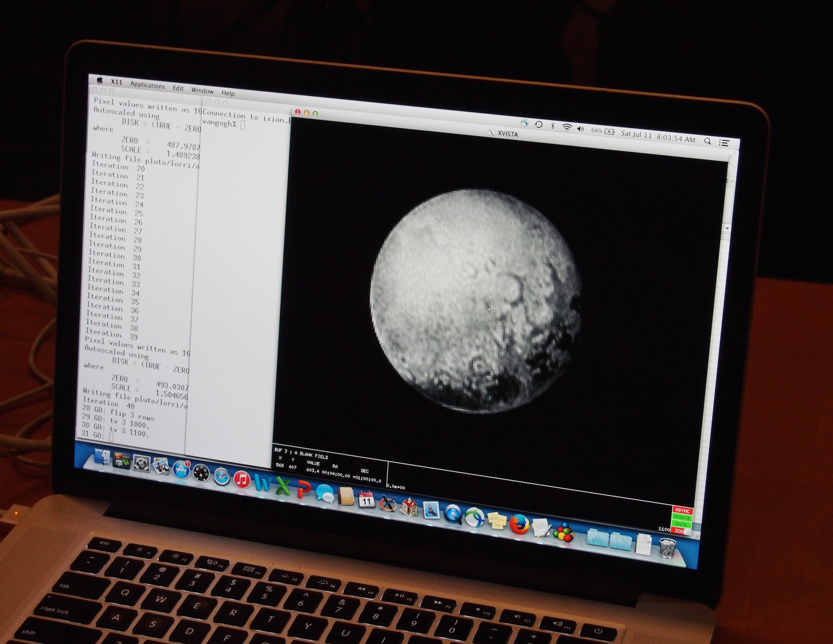Viewport: 833px width, 644px height.
Task: Click the 'Iteration 40' line in terminal
Action: click(x=109, y=402)
